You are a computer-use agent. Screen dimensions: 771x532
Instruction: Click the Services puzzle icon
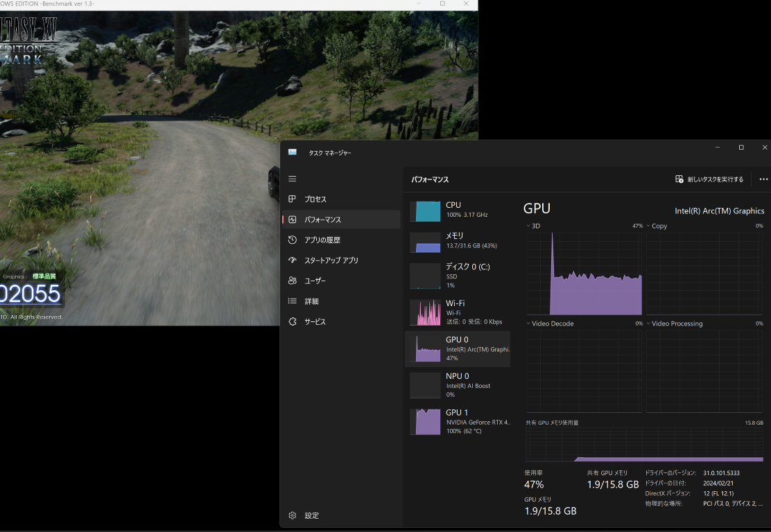292,321
